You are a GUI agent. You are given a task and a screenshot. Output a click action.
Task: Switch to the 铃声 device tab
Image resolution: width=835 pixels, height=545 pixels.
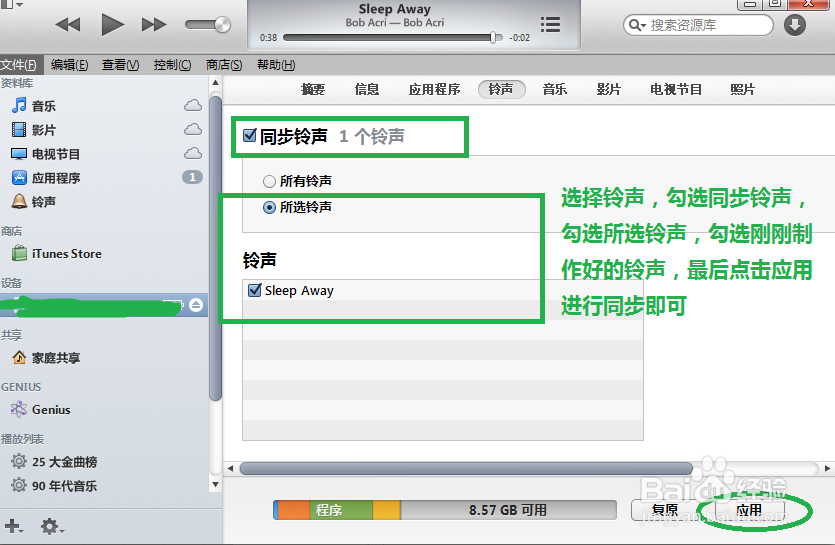[x=502, y=89]
